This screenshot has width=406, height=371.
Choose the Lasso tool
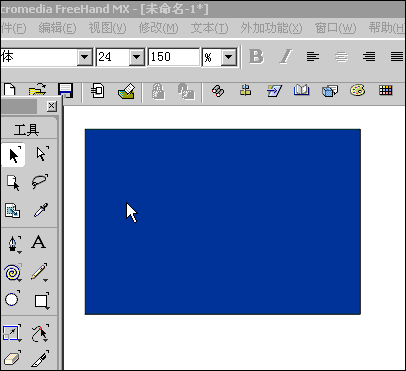coord(40,182)
